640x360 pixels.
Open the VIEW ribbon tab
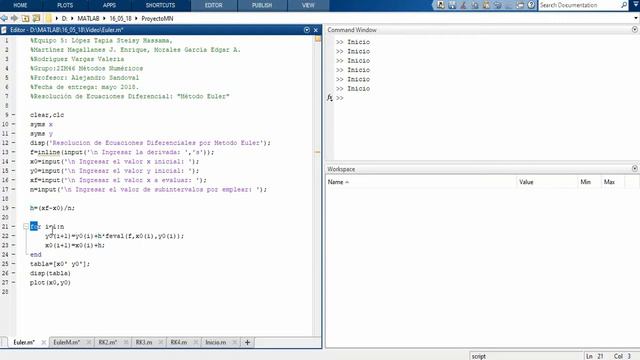tap(308, 5)
